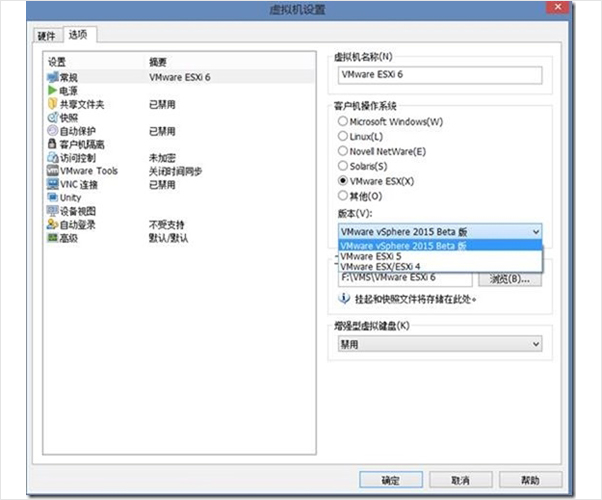Viewport: 602px width, 500px height.
Task: Choose Microsoft Windows(W) guest OS
Action: tap(342, 121)
